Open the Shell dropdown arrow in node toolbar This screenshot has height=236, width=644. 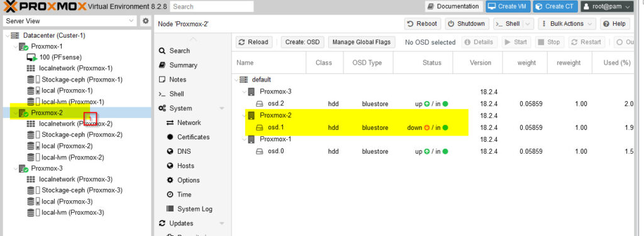click(x=528, y=24)
